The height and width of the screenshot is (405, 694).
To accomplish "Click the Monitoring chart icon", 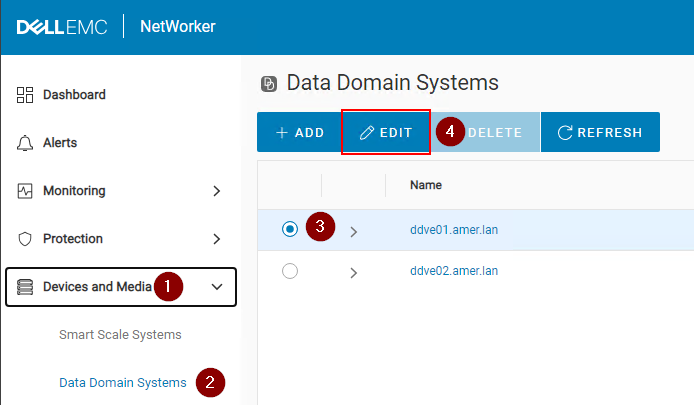I will click(25, 191).
